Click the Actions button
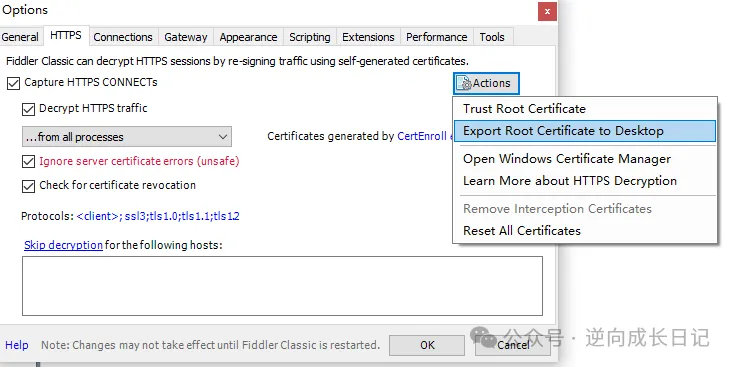 pyautogui.click(x=486, y=83)
